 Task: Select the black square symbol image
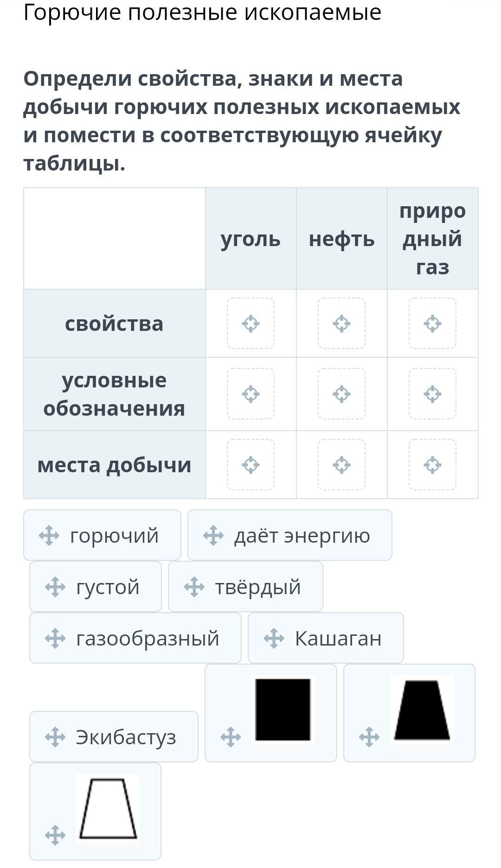(283, 710)
